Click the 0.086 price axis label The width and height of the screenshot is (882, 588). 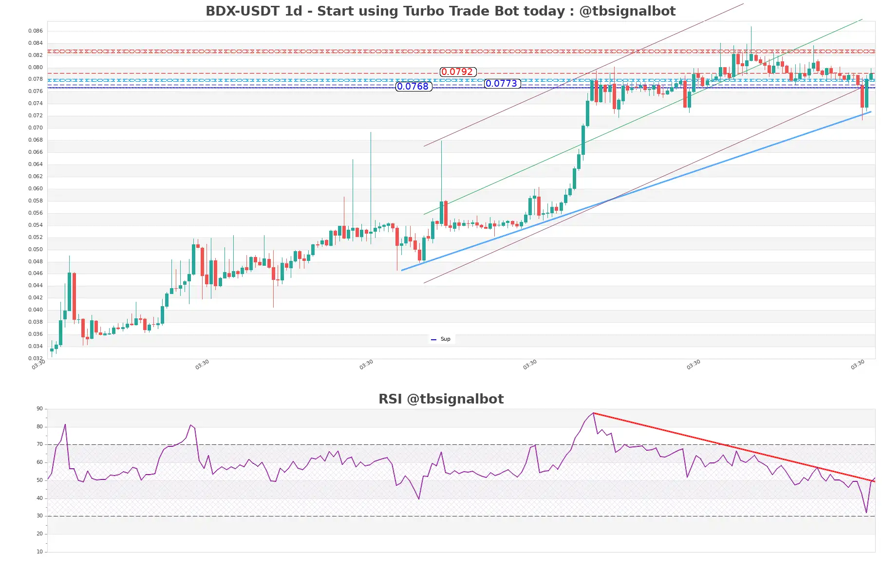pos(36,31)
